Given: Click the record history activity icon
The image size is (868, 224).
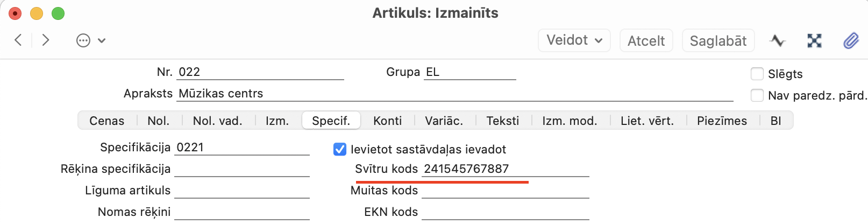Looking at the screenshot, I should [778, 40].
